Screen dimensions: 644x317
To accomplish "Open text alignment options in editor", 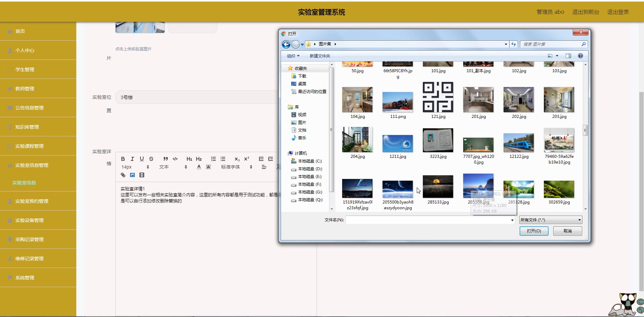I will tap(264, 167).
